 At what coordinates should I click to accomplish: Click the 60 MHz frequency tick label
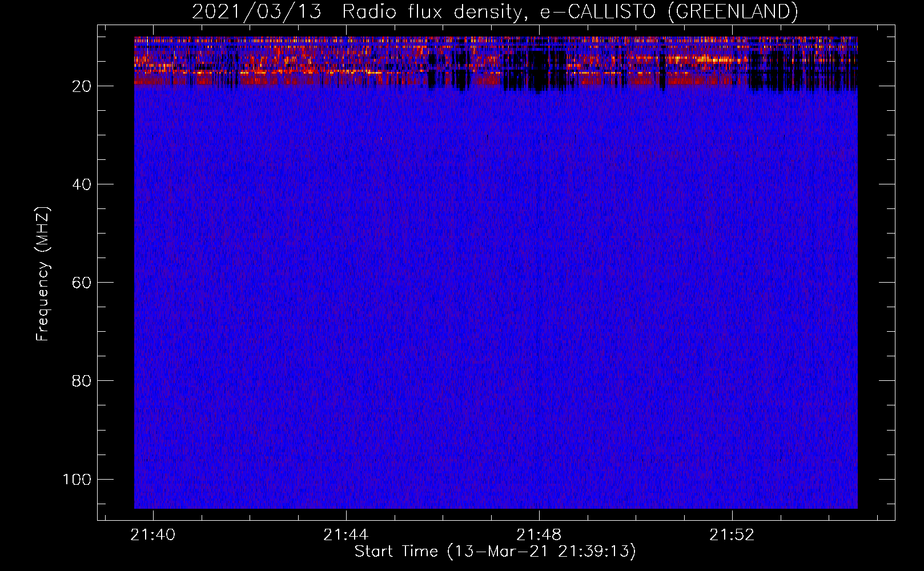tap(82, 283)
